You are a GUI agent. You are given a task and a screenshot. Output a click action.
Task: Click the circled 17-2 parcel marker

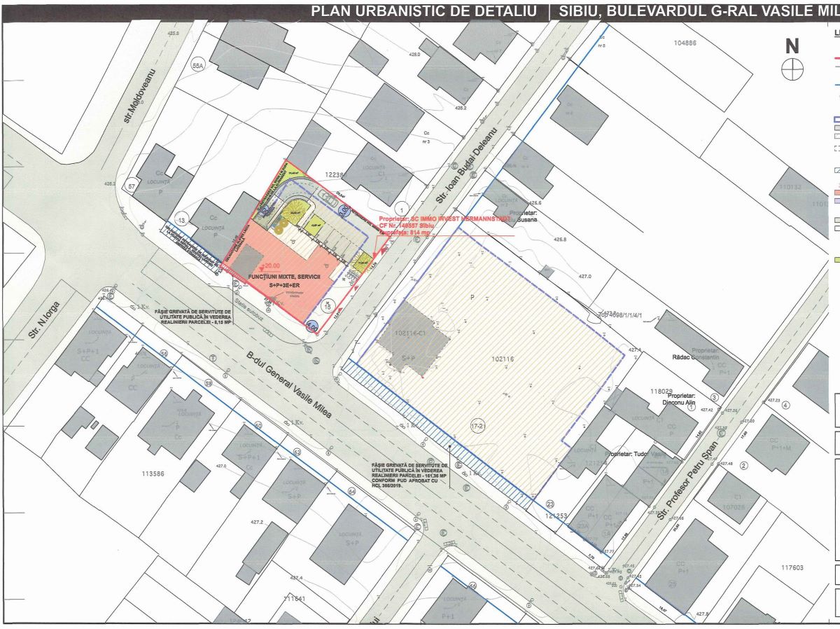click(479, 426)
